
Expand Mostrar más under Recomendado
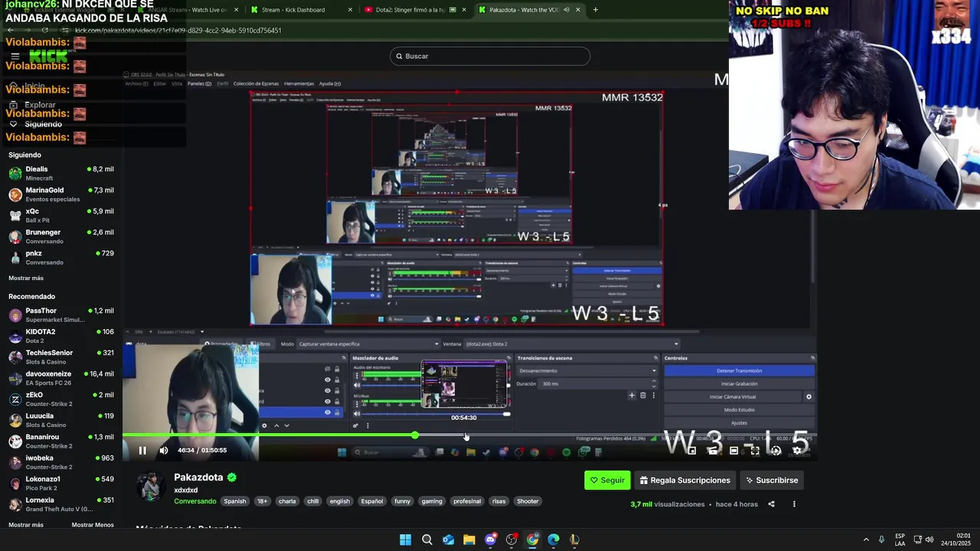[x=26, y=525]
